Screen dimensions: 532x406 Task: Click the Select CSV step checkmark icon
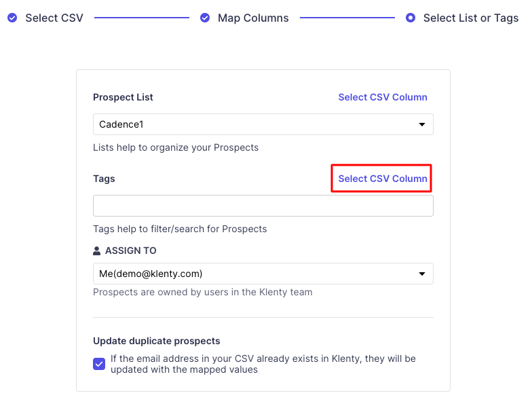(12, 18)
